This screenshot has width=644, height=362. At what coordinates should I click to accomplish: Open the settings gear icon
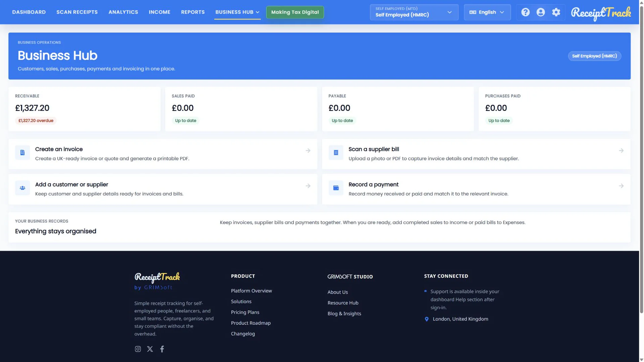556,12
